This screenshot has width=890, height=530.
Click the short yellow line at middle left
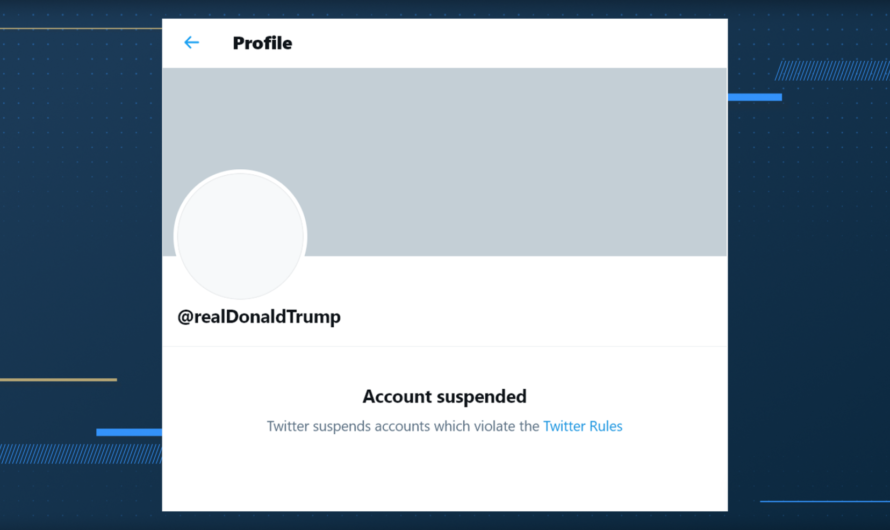coord(58,380)
